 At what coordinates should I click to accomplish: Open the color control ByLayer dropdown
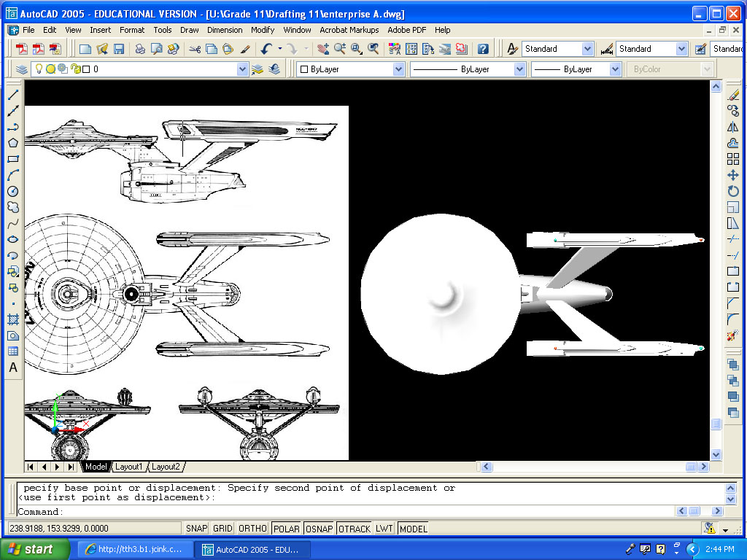399,69
